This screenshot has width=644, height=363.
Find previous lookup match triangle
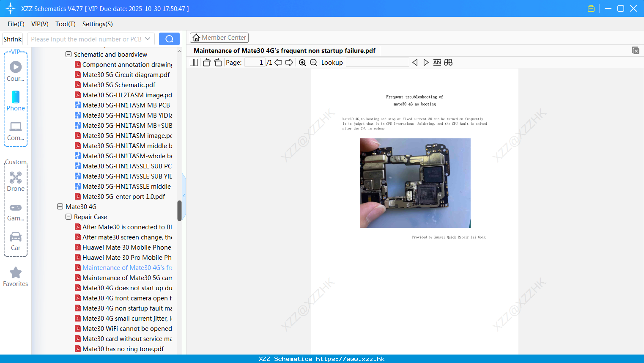415,62
